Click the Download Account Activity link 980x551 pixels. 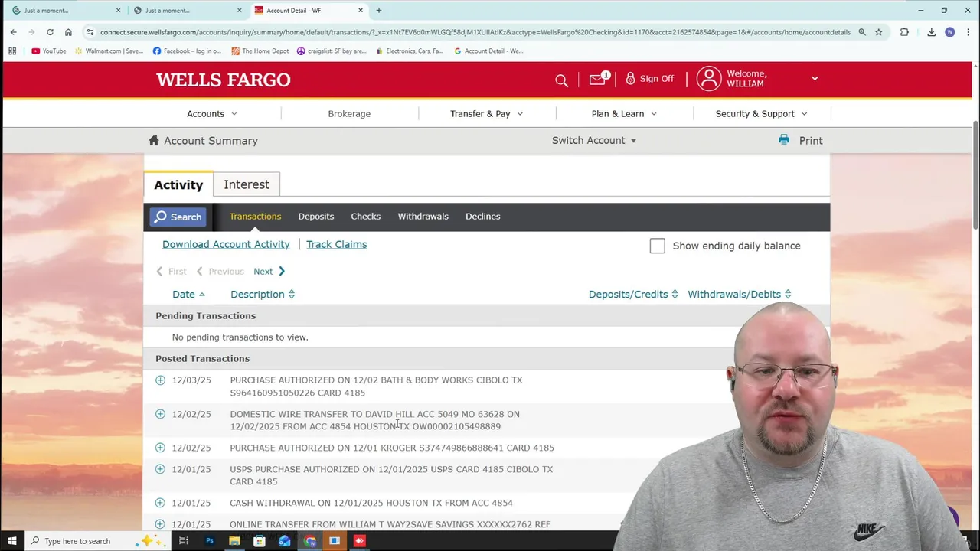[x=226, y=244]
